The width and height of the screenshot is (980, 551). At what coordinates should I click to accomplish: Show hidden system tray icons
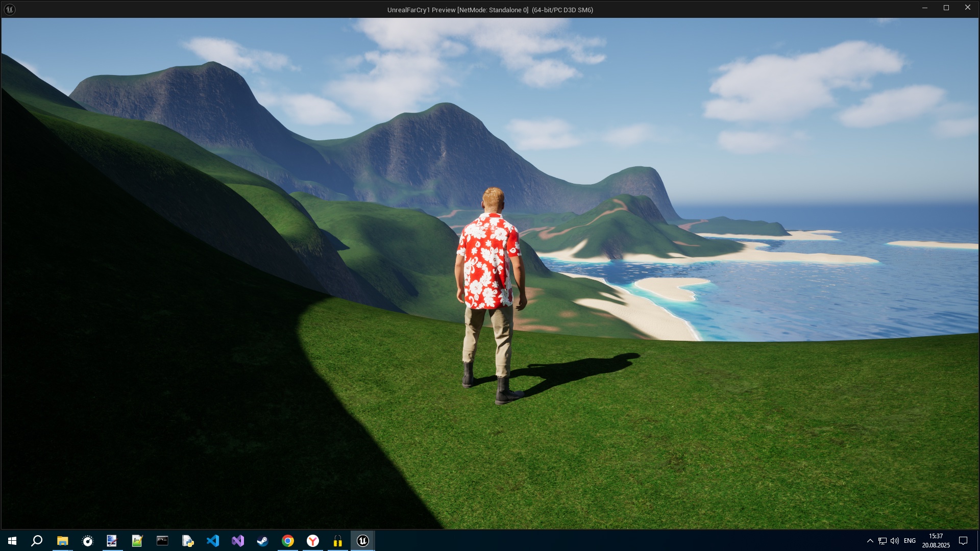pyautogui.click(x=870, y=541)
